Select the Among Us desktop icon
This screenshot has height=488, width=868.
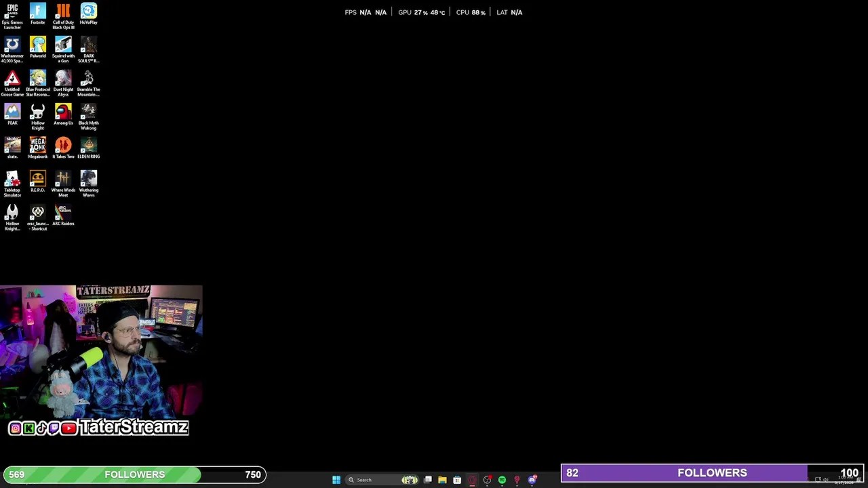coord(63,115)
